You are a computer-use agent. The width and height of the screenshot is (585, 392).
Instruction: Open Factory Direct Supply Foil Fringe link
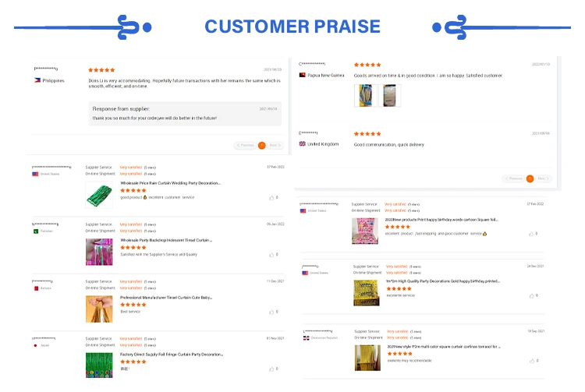click(x=171, y=354)
